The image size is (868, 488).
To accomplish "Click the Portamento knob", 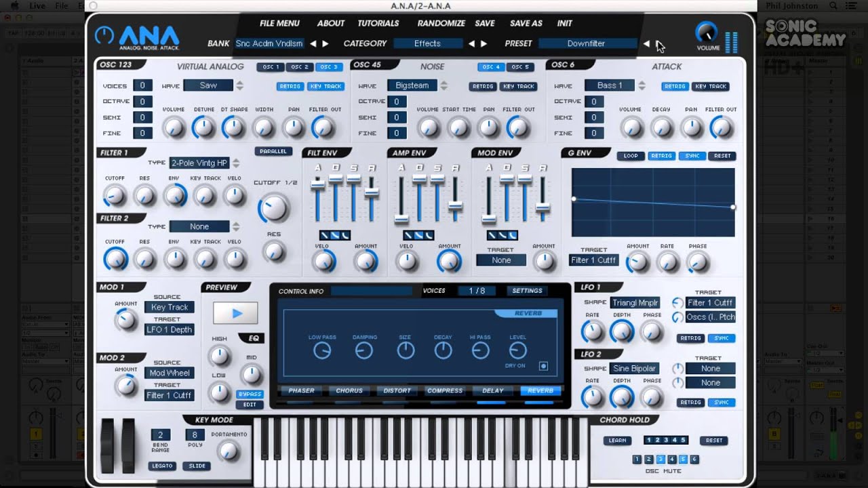I will click(x=230, y=451).
